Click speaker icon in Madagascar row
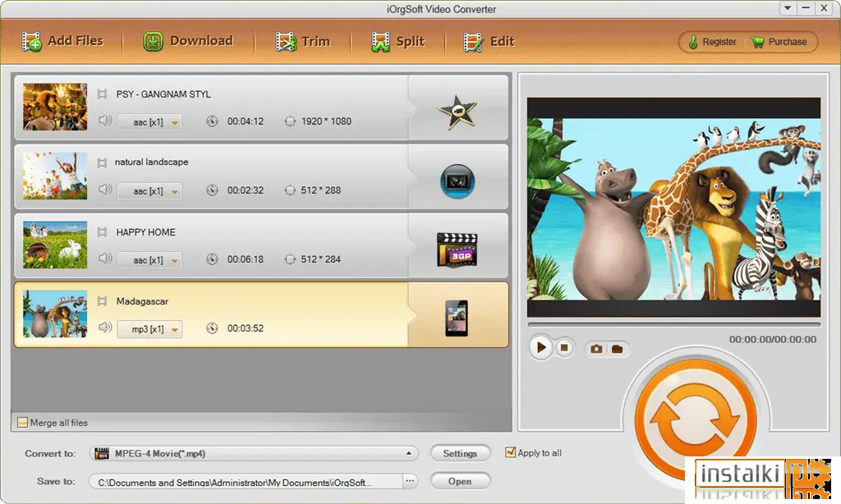Viewport: 841px width, 504px height. coord(105,327)
